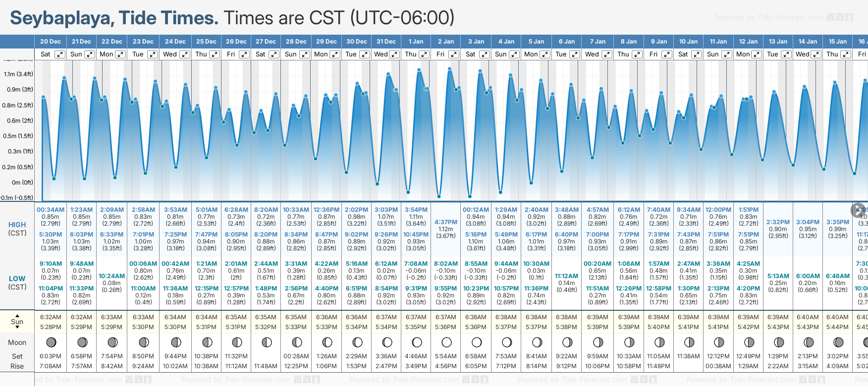Click the moon phase icon for 27 Dec

pyautogui.click(x=267, y=342)
